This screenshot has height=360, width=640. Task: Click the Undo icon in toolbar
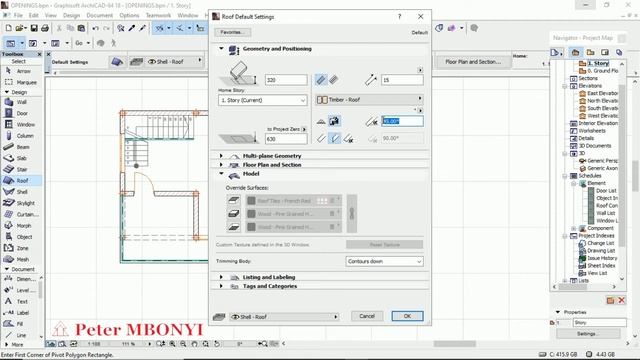[x=96, y=28]
